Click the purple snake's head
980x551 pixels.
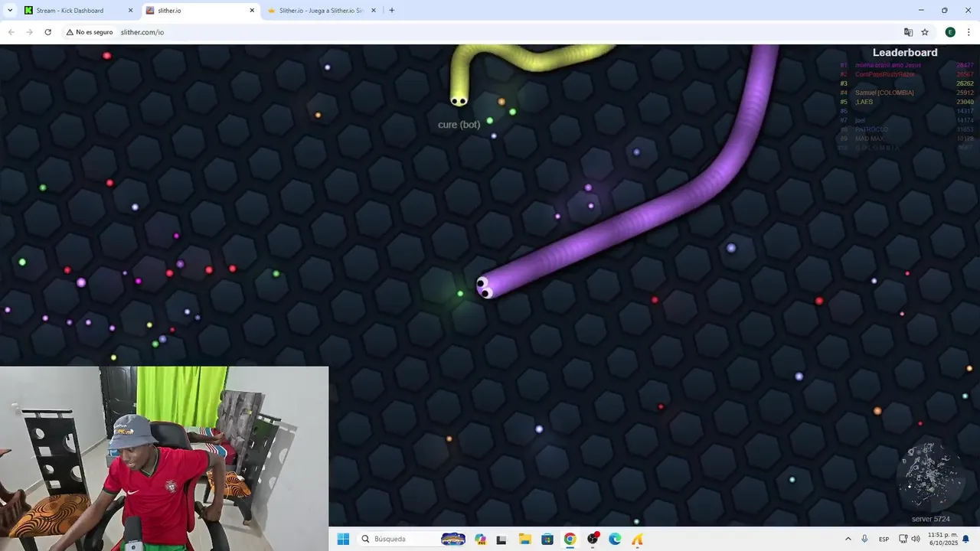(485, 288)
